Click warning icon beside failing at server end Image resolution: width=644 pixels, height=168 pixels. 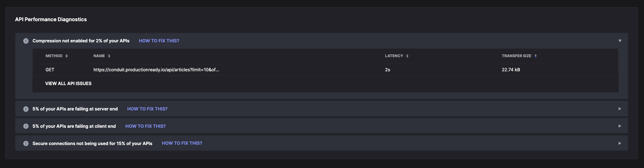tap(26, 109)
